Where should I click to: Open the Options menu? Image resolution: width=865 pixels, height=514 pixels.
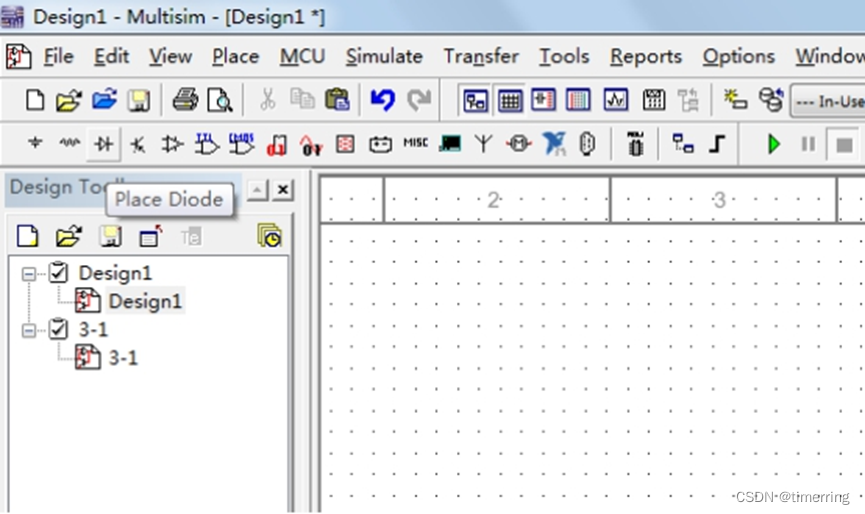coord(739,56)
